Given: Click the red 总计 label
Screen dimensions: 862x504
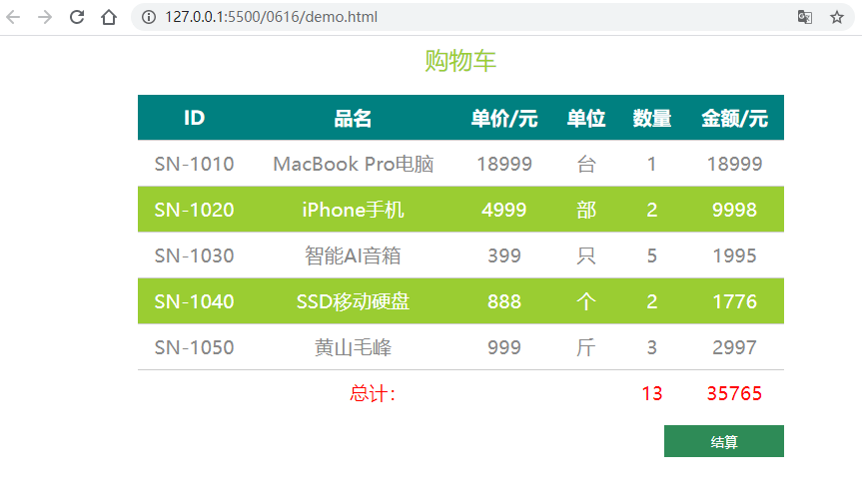Looking at the screenshot, I should point(373,393).
